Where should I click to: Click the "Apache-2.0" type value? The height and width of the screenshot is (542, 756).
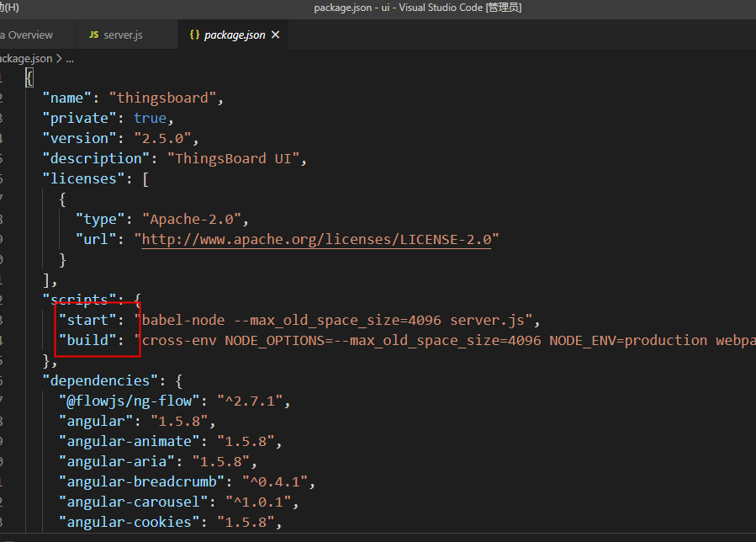click(x=192, y=220)
